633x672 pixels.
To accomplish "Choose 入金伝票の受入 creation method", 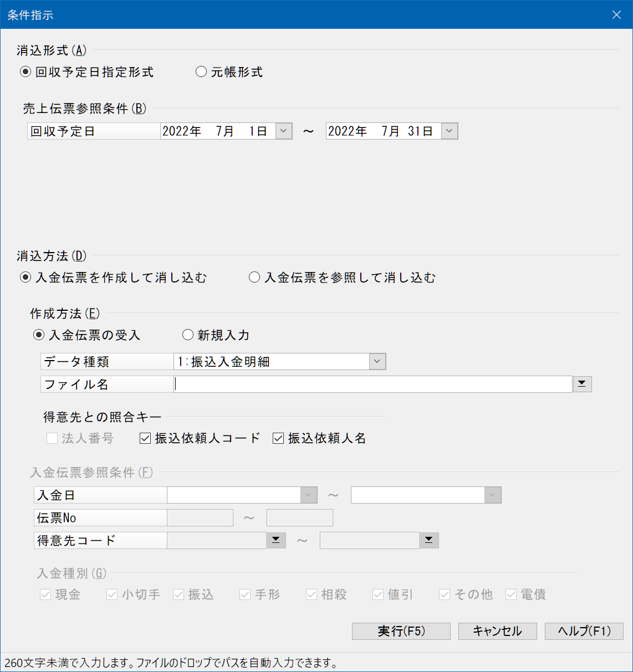I will pyautogui.click(x=39, y=335).
